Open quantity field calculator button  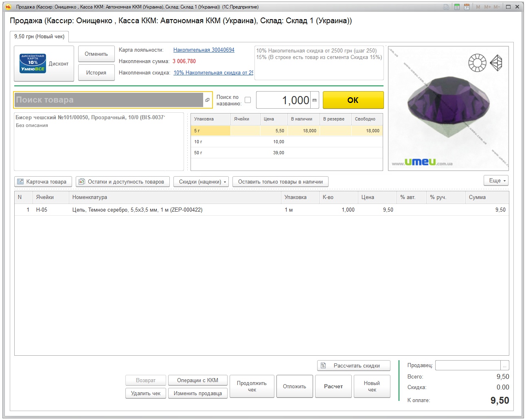point(314,100)
